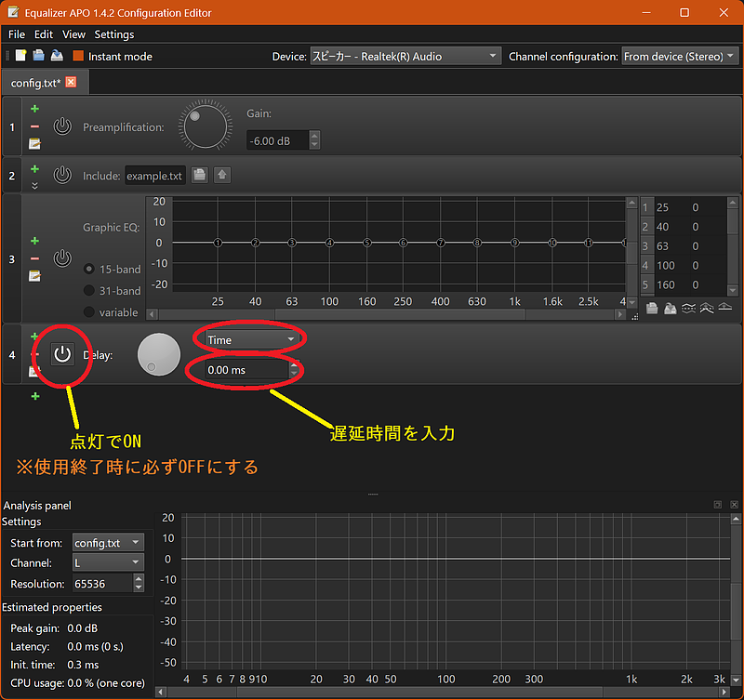This screenshot has height=700, width=744.
Task: Open the Settings menu
Action: tap(113, 34)
